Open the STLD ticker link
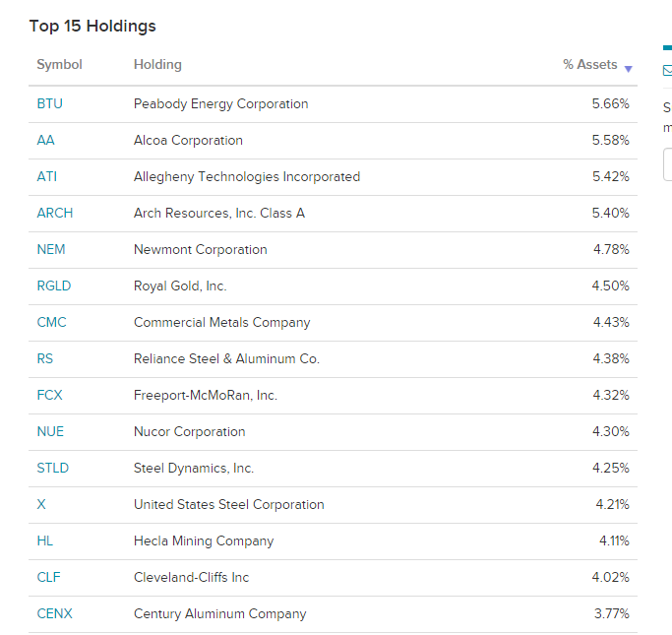 point(53,469)
